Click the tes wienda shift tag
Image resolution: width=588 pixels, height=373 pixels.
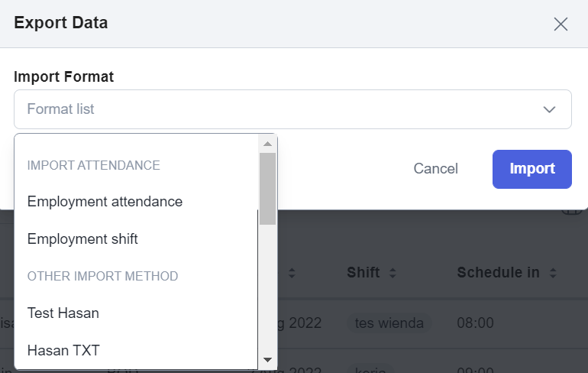pyautogui.click(x=389, y=323)
